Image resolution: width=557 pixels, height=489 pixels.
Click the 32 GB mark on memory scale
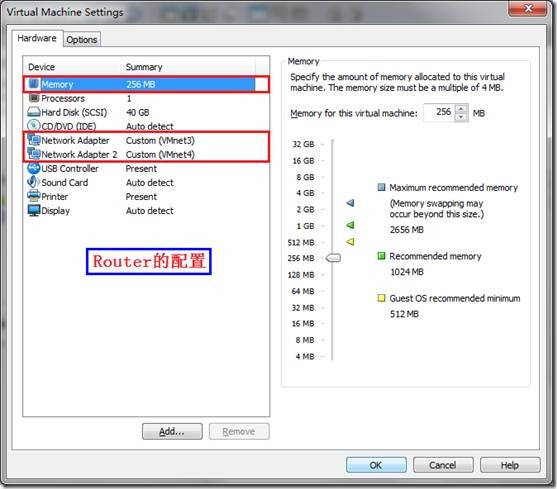coord(303,144)
